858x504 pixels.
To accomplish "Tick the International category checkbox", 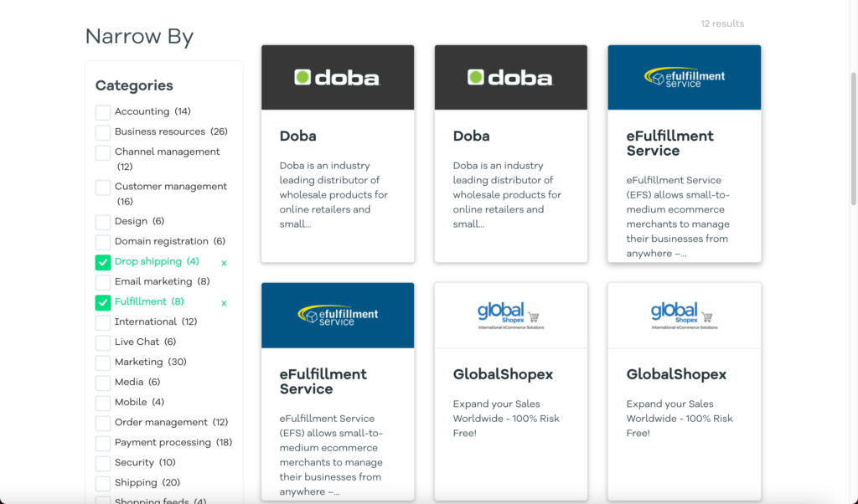I will [103, 322].
